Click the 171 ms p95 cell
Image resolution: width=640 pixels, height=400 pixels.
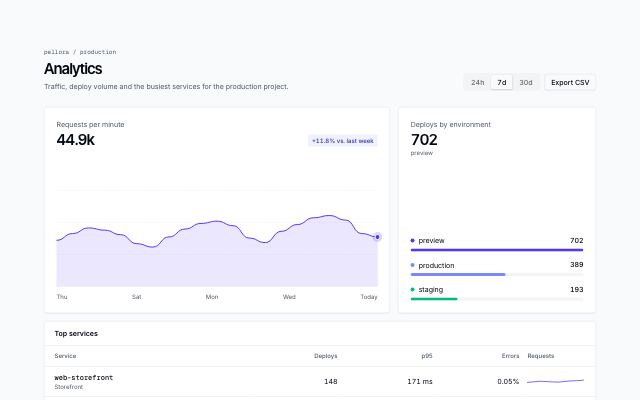click(420, 382)
